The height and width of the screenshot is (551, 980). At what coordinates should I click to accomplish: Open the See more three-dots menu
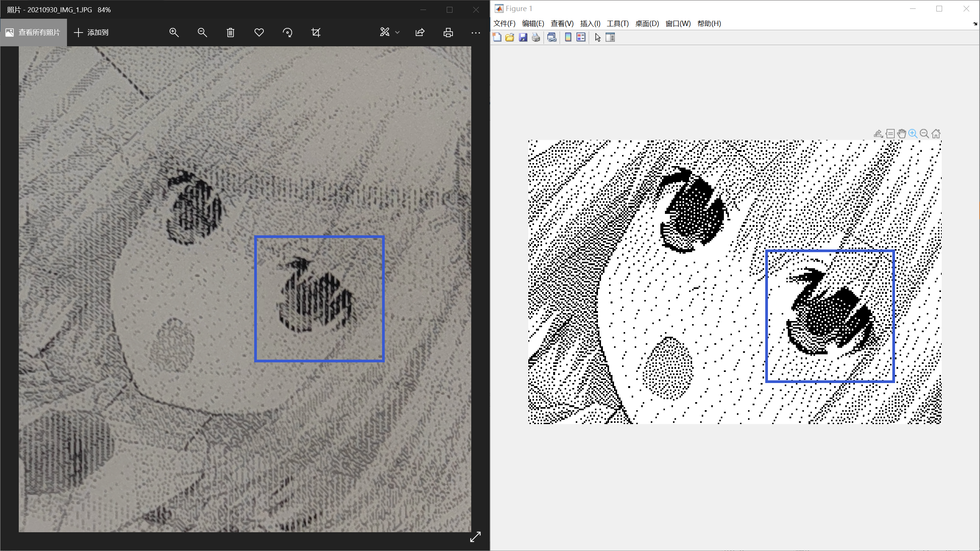tap(476, 33)
